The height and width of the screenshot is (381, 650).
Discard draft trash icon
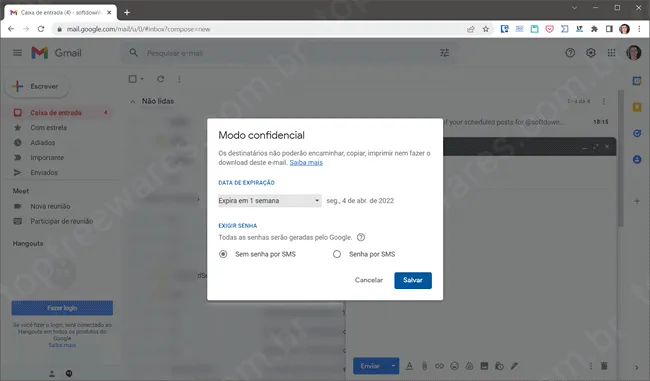(604, 366)
